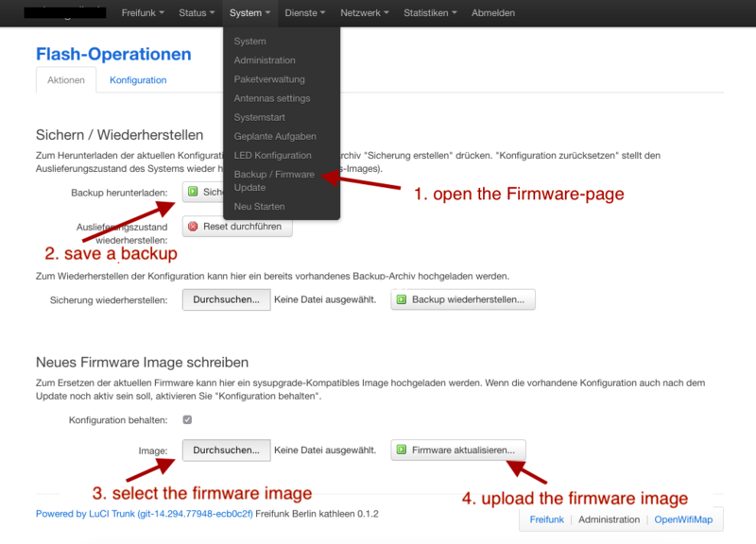Switch to the Konfiguration tab

coord(138,80)
